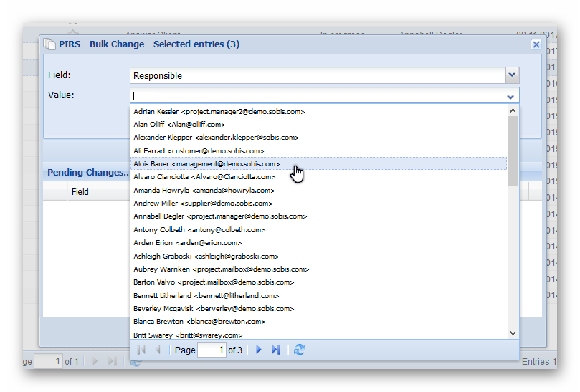This screenshot has width=580, height=392.
Task: Choose Britt Swarey from the list
Action: 188,335
